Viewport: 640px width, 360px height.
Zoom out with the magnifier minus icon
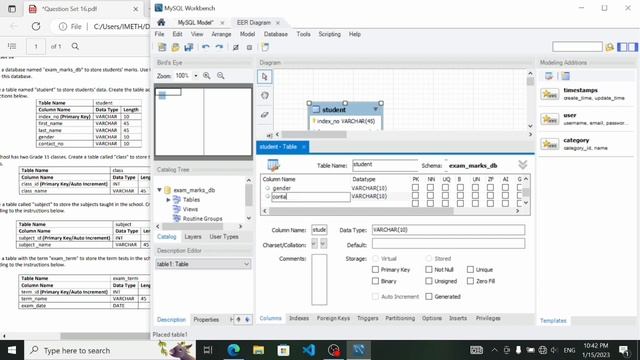221,76
